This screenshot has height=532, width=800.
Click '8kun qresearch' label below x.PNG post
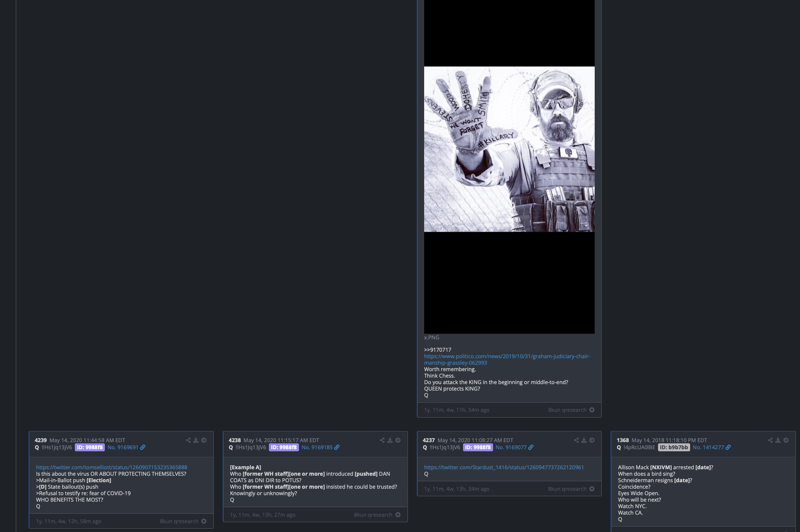[x=567, y=410]
